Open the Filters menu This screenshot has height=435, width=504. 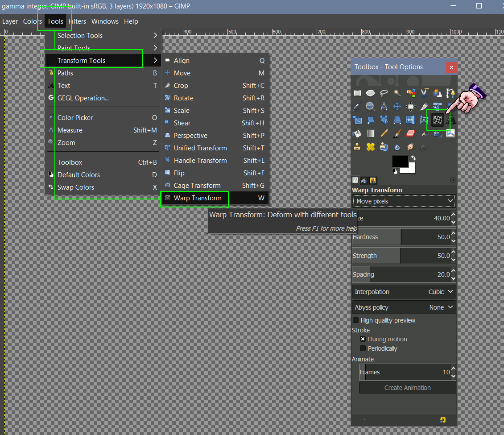77,21
